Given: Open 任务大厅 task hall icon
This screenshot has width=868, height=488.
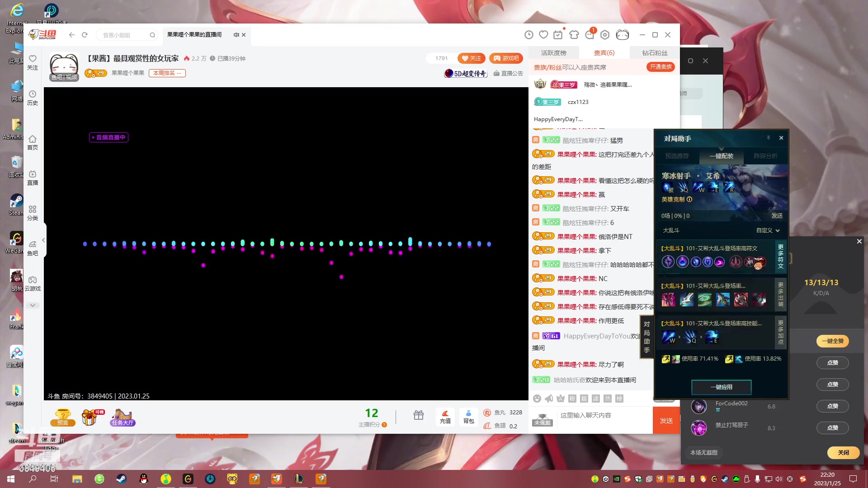Looking at the screenshot, I should click(123, 417).
